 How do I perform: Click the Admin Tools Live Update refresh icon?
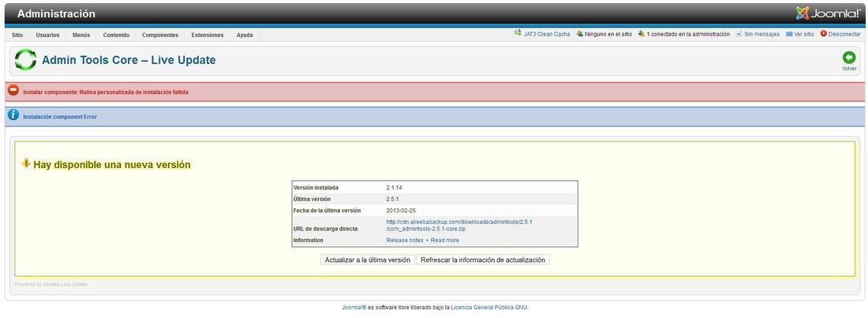(x=25, y=60)
